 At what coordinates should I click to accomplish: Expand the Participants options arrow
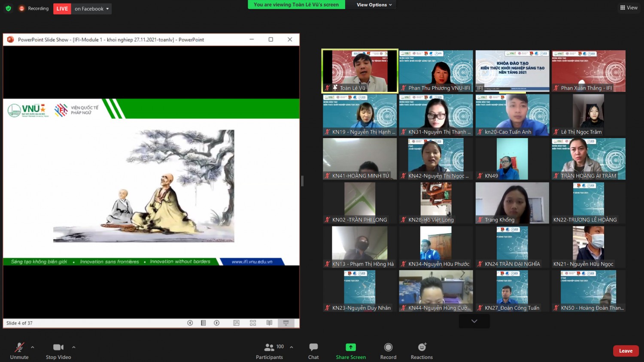[292, 347]
